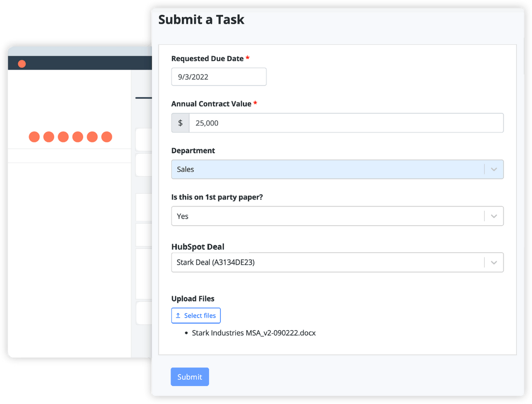532x404 pixels.
Task: Click the chevron on the 1st party paper dropdown
Action: coord(494,216)
